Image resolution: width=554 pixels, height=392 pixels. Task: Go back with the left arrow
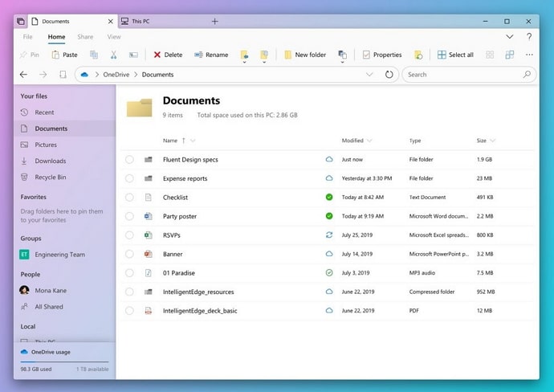(x=23, y=74)
